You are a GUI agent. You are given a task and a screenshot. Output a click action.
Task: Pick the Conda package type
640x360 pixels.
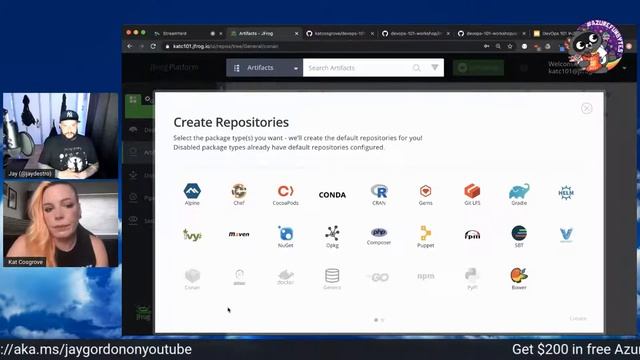332,195
